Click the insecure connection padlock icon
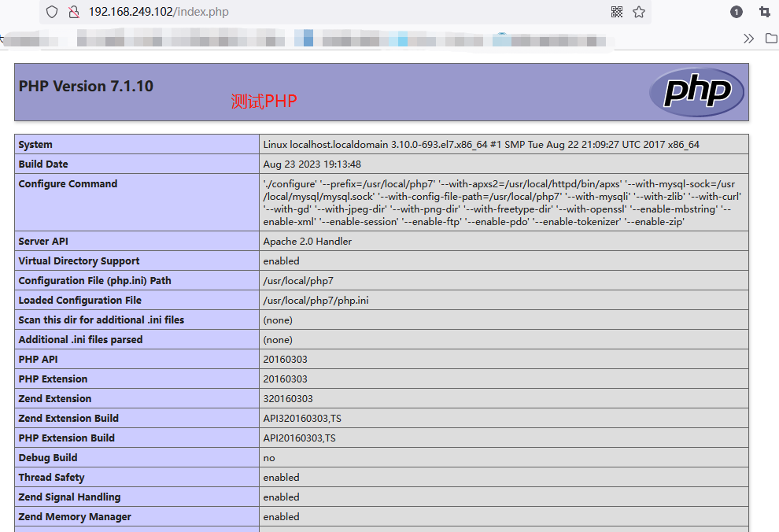Image resolution: width=779 pixels, height=532 pixels. (74, 12)
